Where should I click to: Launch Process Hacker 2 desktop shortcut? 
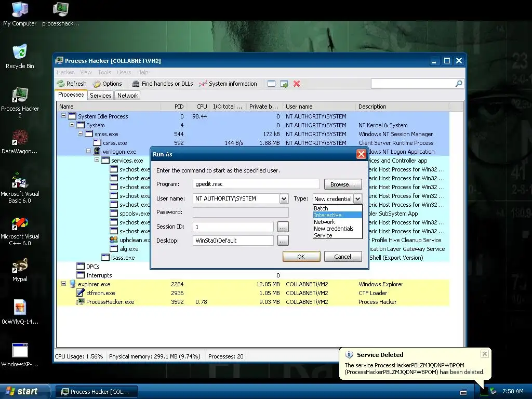click(20, 102)
